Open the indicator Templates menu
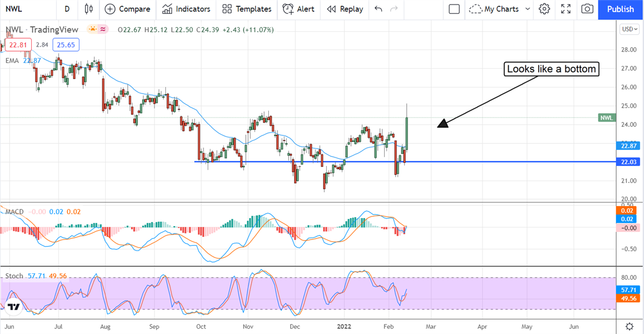 point(246,9)
